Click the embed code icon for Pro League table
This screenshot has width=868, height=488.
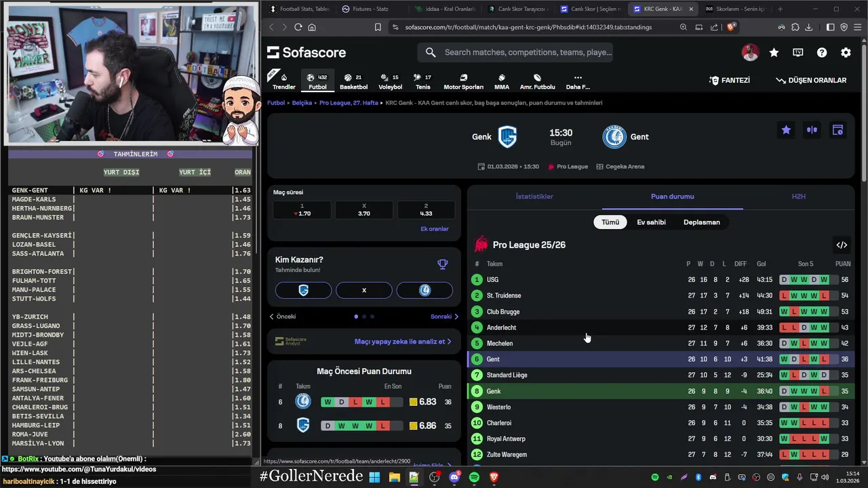[x=842, y=245]
